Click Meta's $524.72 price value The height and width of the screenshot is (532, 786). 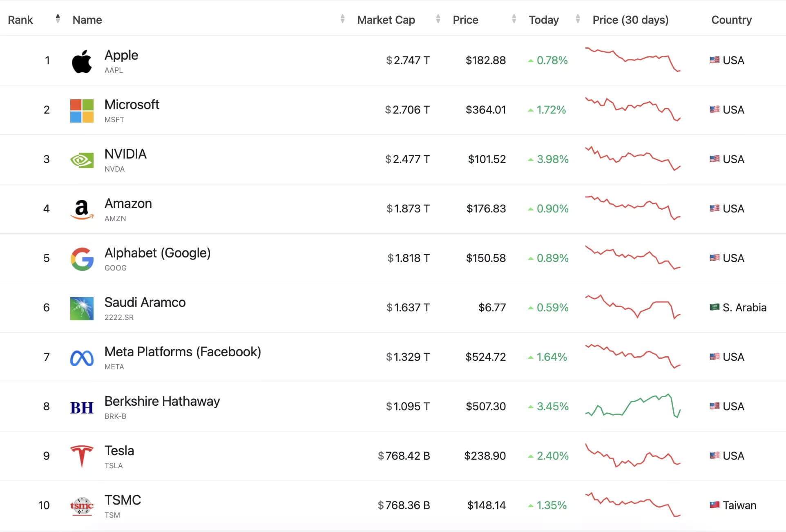(486, 357)
